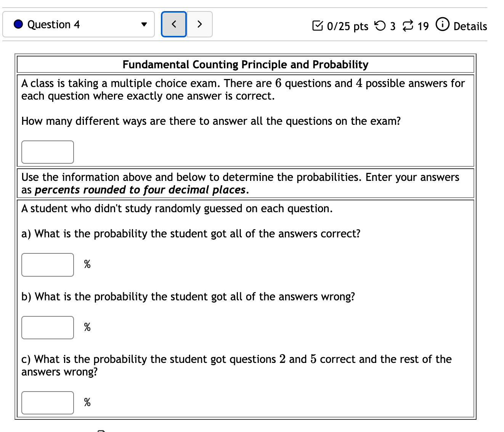The width and height of the screenshot is (504, 432).
Task: Click the percent symbol after part a's box
Action: [x=87, y=264]
